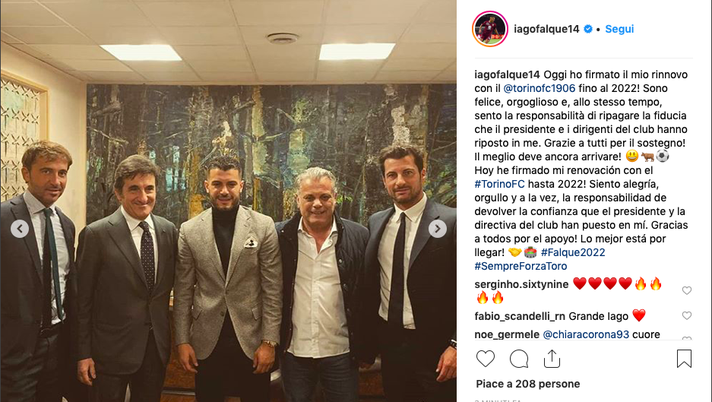
Task: Like the post with the heart icon
Action: point(485,358)
